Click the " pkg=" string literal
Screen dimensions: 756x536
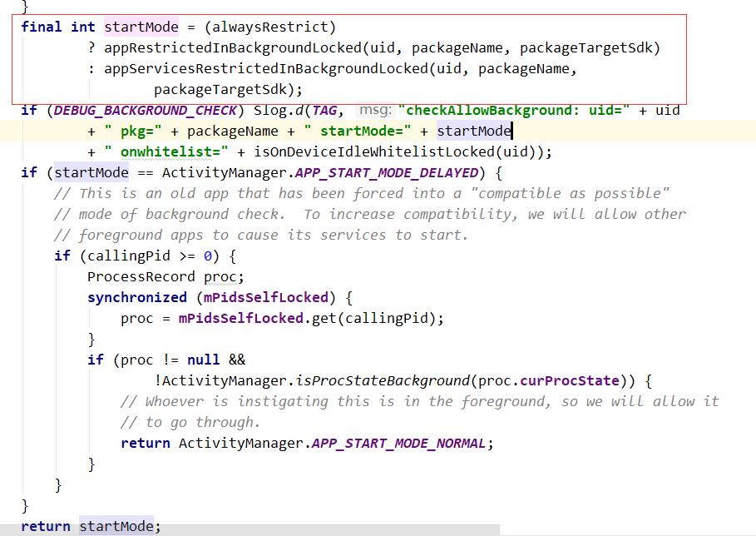[x=133, y=132]
